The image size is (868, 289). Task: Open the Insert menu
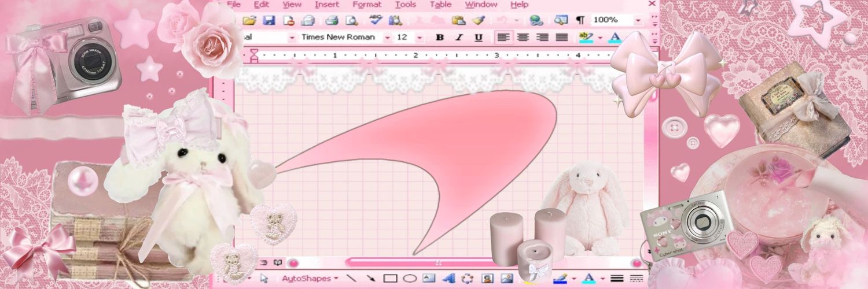click(327, 5)
